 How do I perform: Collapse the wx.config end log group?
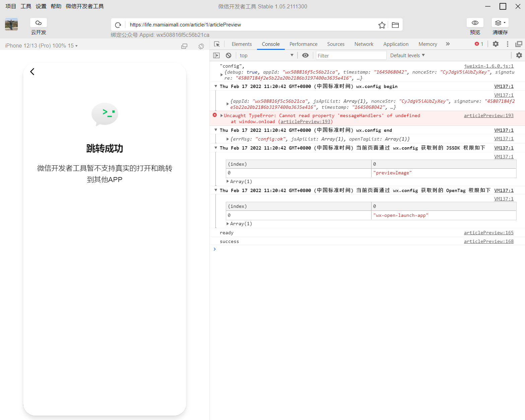coord(216,130)
